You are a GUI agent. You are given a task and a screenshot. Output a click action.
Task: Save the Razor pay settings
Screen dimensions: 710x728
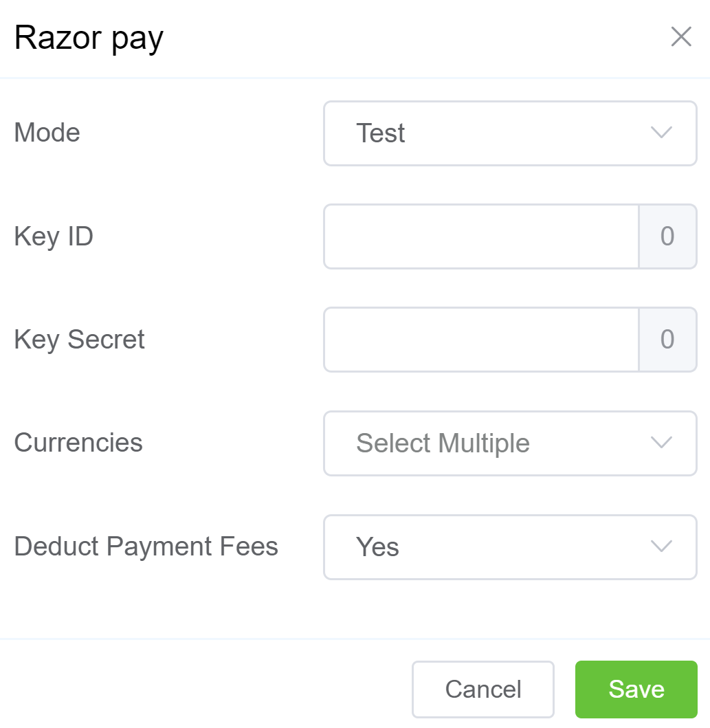click(x=636, y=689)
